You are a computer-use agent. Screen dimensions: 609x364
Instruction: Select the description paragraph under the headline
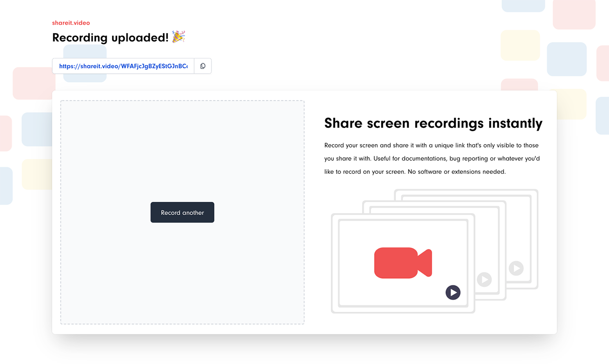pyautogui.click(x=432, y=158)
